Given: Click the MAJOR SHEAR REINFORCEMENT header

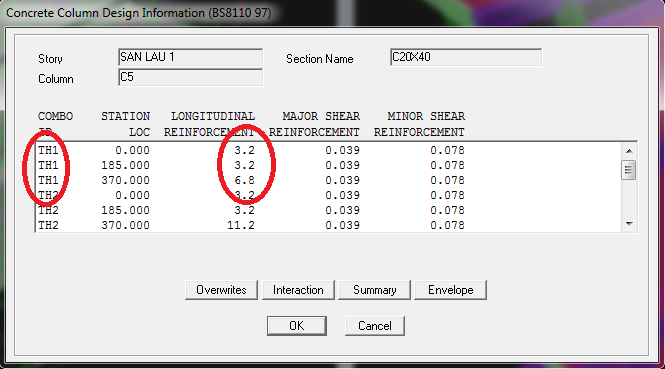Looking at the screenshot, I should coord(314,124).
